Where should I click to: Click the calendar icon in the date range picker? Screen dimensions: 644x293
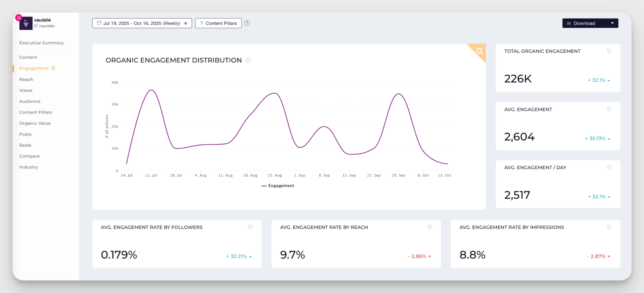(x=99, y=23)
